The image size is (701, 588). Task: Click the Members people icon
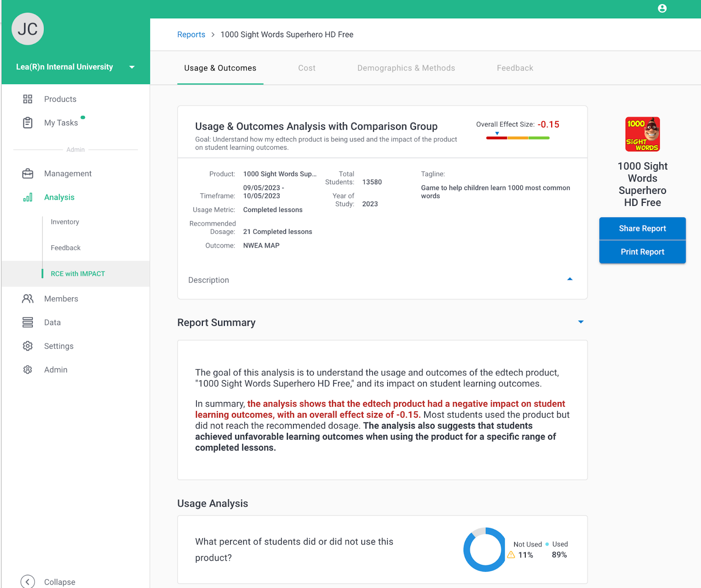[x=28, y=299]
